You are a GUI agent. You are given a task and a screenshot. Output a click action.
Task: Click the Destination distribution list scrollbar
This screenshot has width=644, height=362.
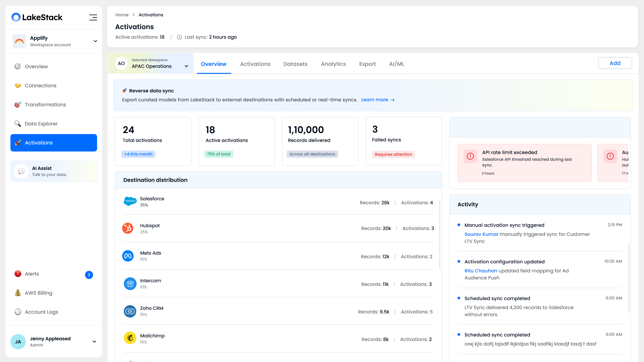tap(439, 235)
